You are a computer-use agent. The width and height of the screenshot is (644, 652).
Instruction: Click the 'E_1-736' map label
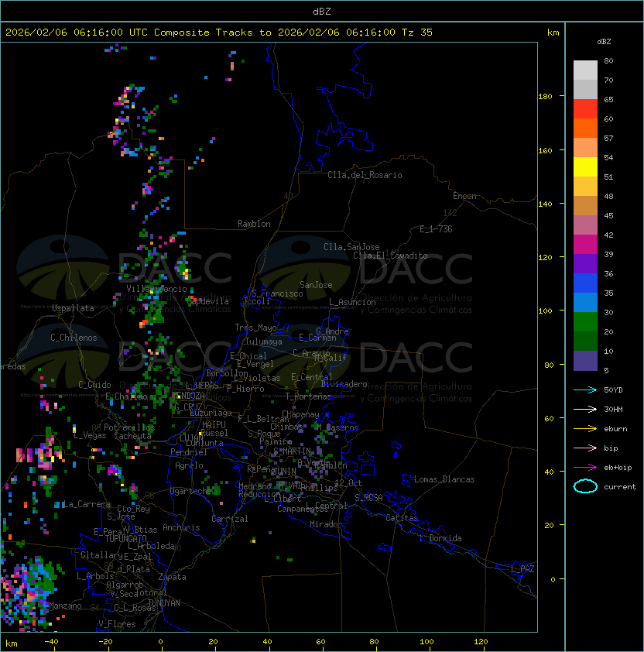click(x=436, y=229)
